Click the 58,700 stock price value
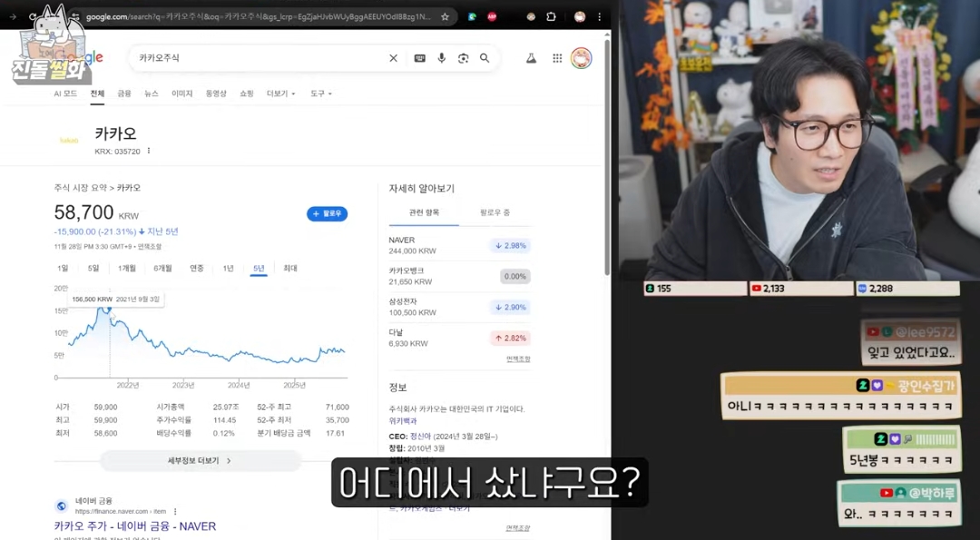 tap(83, 212)
